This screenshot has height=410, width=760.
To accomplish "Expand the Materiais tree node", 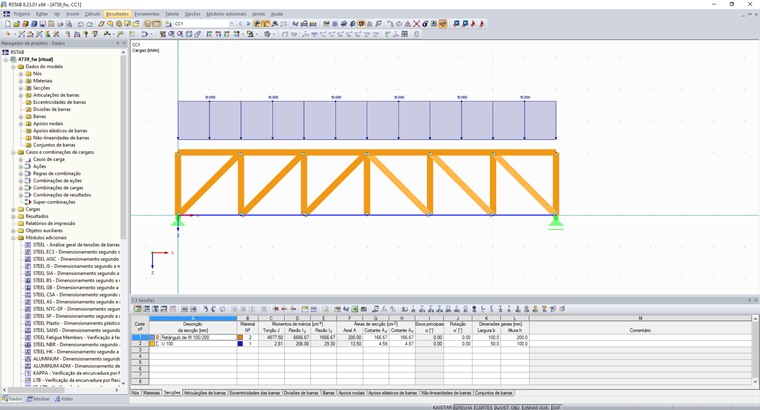I will (21, 81).
